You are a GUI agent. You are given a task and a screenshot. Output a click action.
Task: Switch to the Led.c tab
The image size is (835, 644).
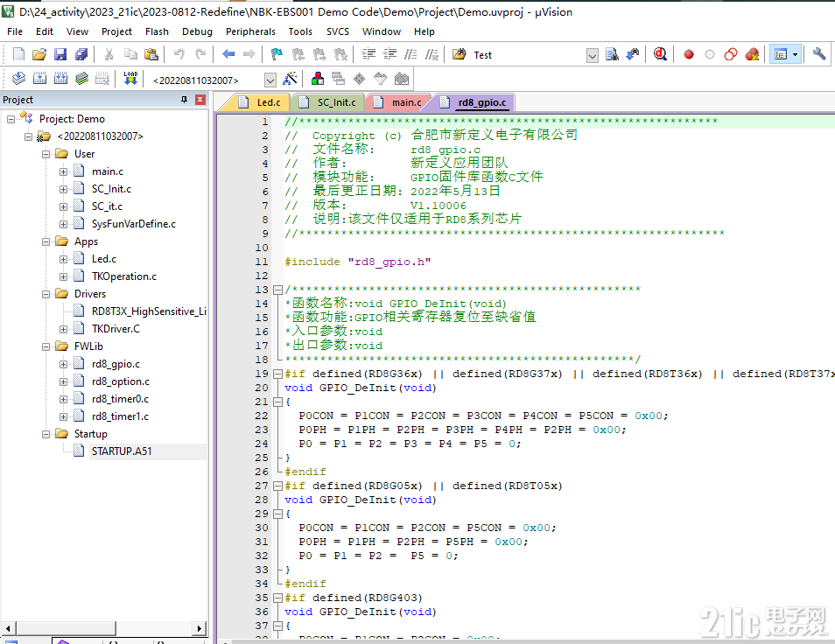261,102
